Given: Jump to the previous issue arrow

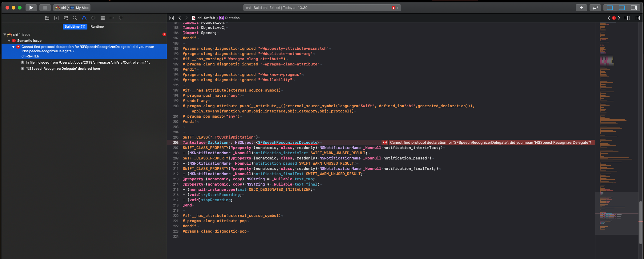Looking at the screenshot, I should click(x=609, y=18).
